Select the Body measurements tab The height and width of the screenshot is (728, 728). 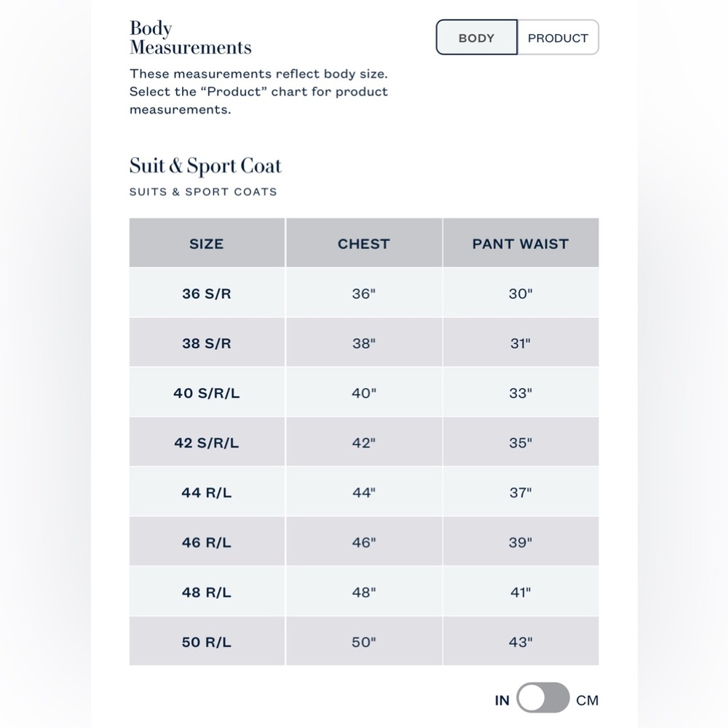click(476, 38)
